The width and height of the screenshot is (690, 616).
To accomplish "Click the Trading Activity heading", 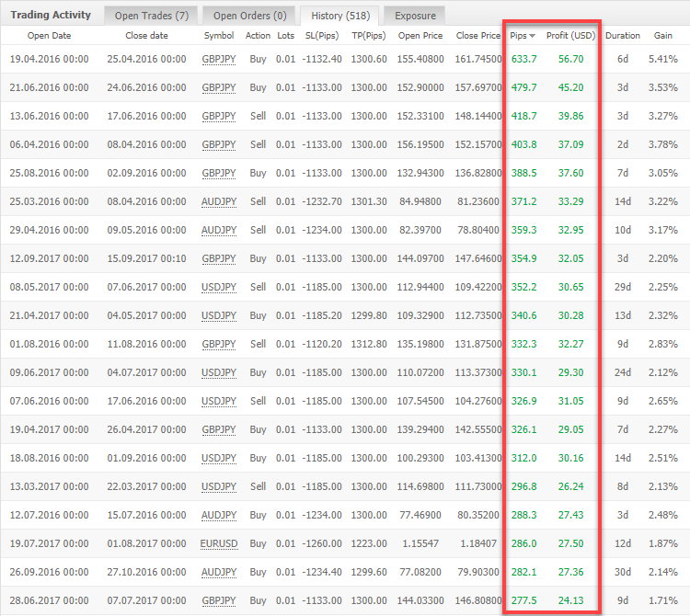I will click(51, 15).
